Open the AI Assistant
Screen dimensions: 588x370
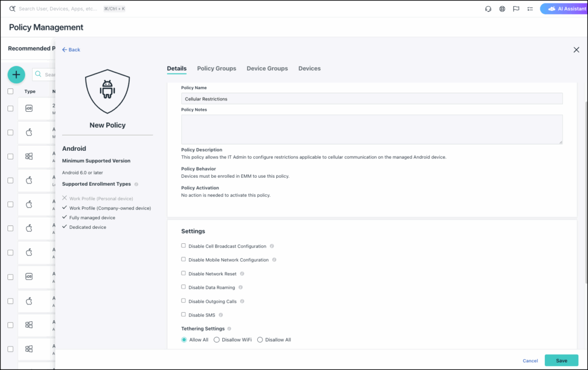tap(563, 9)
